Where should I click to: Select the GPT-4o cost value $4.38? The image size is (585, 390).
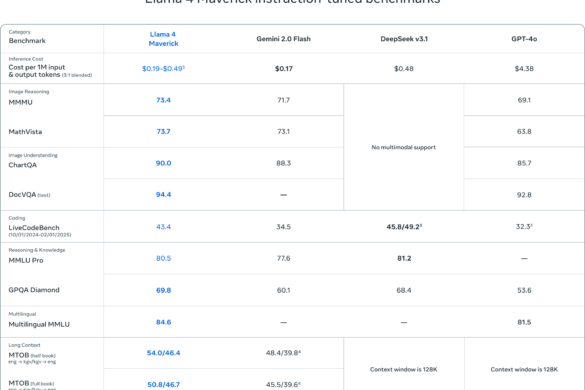point(524,69)
